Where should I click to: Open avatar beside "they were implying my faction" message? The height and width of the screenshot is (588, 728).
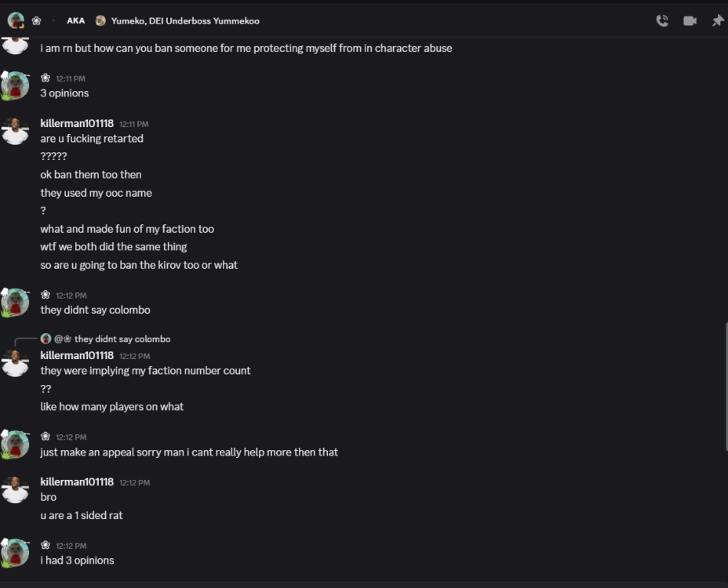16,363
